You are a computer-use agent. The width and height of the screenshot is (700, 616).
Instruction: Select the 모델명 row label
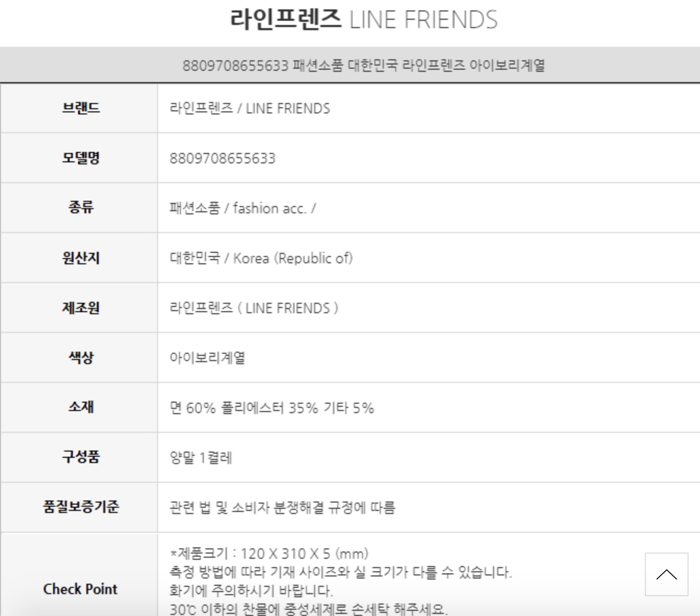[81, 158]
